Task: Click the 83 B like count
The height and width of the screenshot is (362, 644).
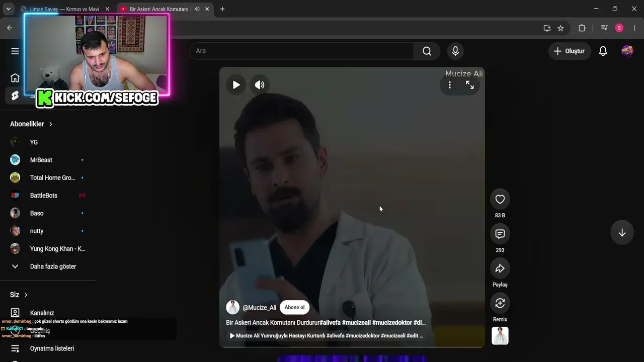Action: [500, 216]
